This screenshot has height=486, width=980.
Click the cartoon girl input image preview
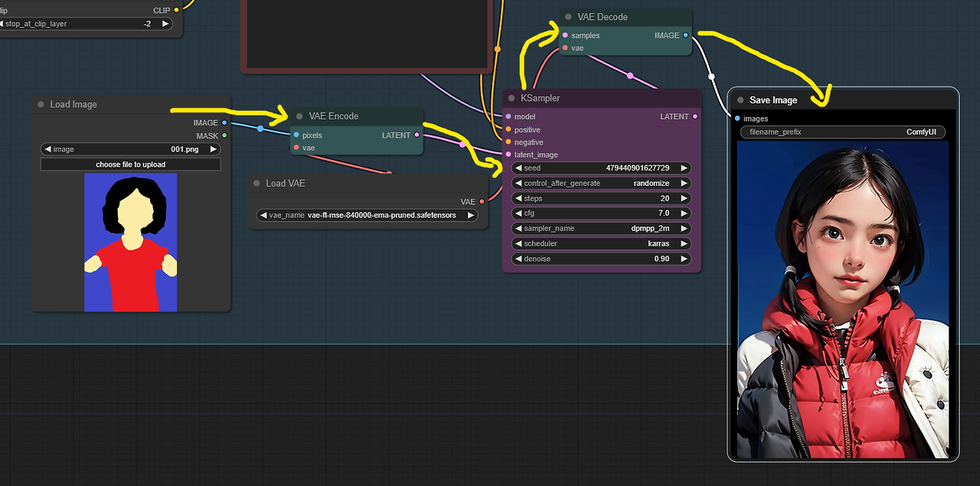click(130, 242)
